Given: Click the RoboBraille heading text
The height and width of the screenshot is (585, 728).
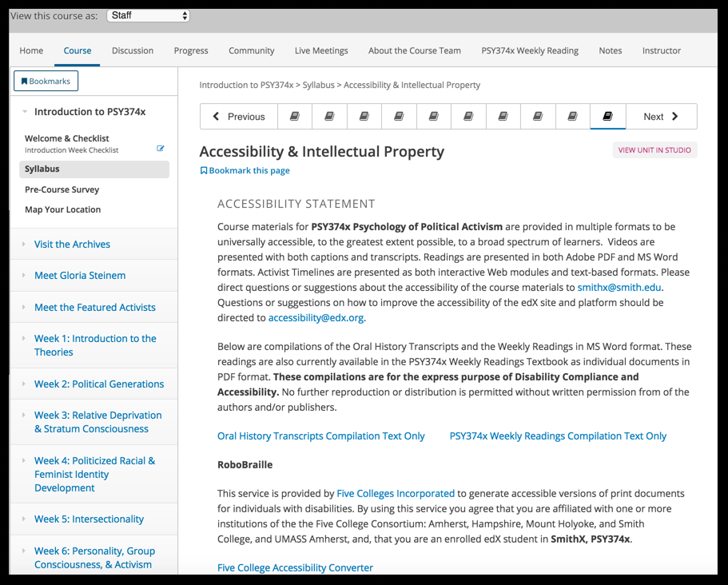Looking at the screenshot, I should click(245, 465).
